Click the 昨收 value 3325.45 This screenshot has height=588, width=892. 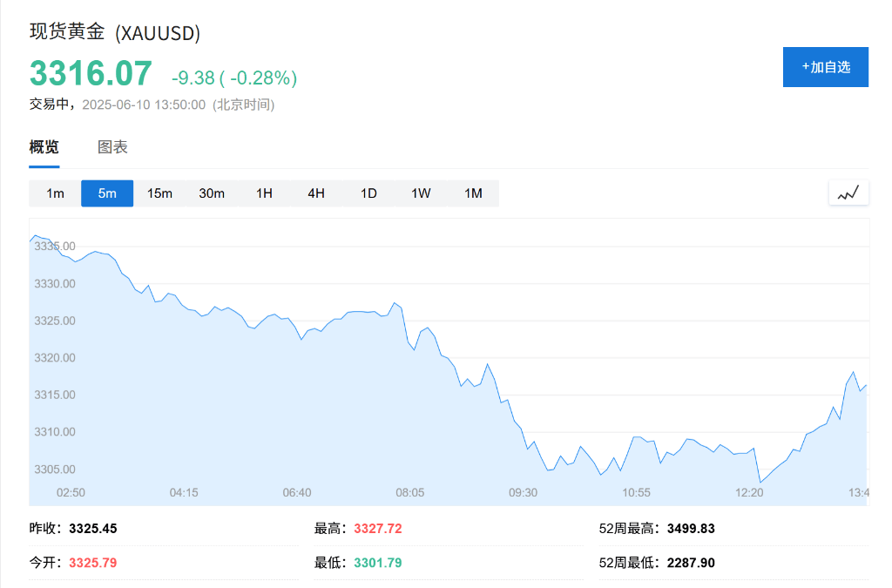tap(93, 528)
